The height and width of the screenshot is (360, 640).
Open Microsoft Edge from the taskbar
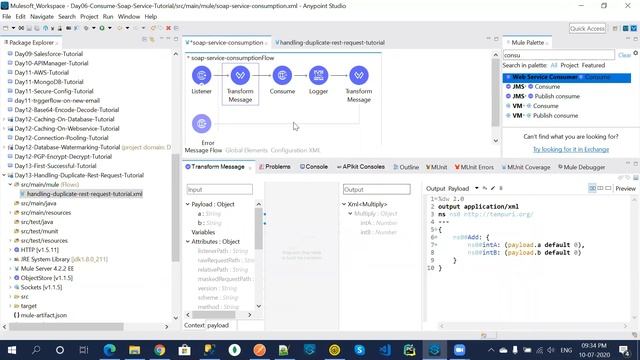click(x=109, y=350)
